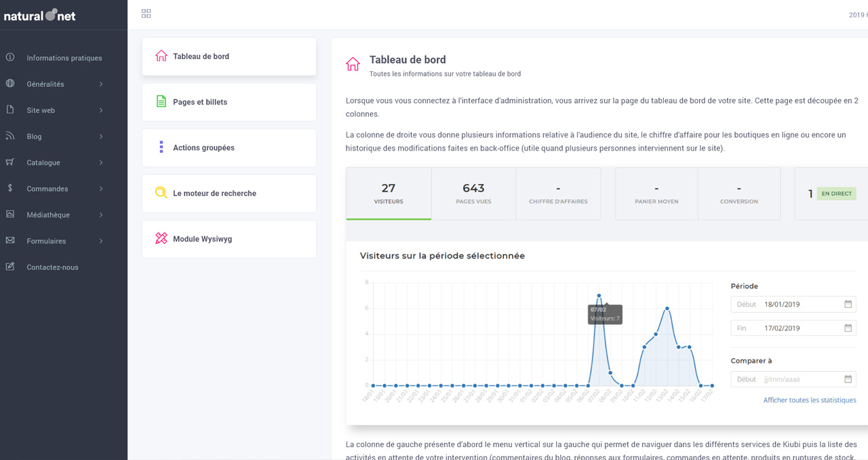The image size is (868, 460).
Task: Click the Période label
Action: (745, 286)
